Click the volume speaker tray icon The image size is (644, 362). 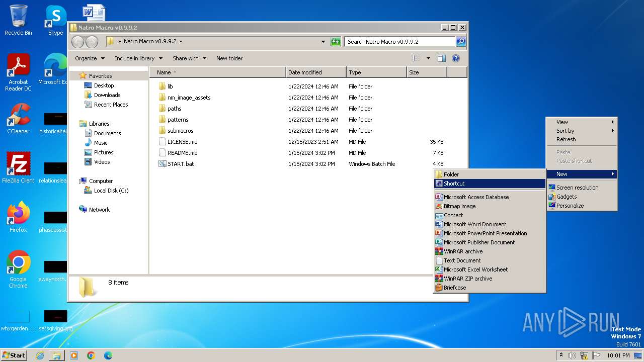click(x=572, y=355)
